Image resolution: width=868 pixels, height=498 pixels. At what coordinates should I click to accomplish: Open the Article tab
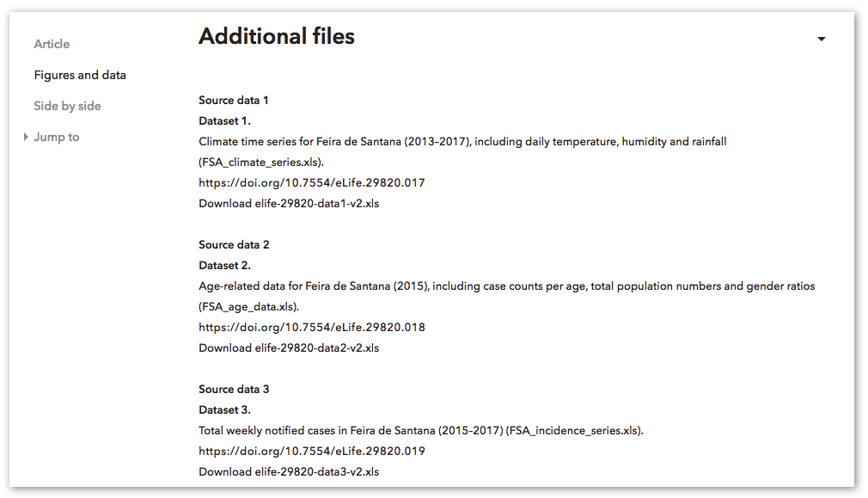pyautogui.click(x=52, y=44)
